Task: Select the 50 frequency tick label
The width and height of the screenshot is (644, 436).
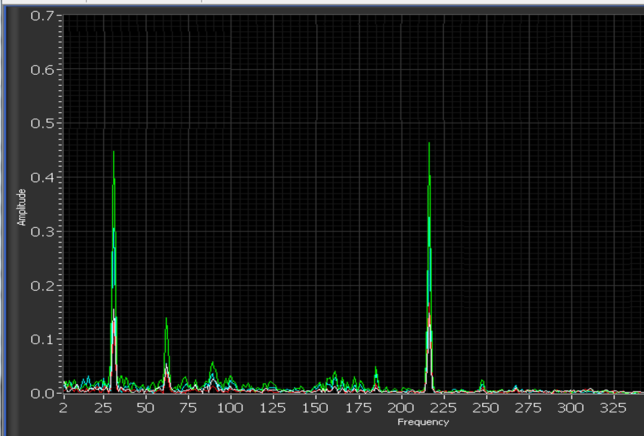Action: tap(145, 408)
